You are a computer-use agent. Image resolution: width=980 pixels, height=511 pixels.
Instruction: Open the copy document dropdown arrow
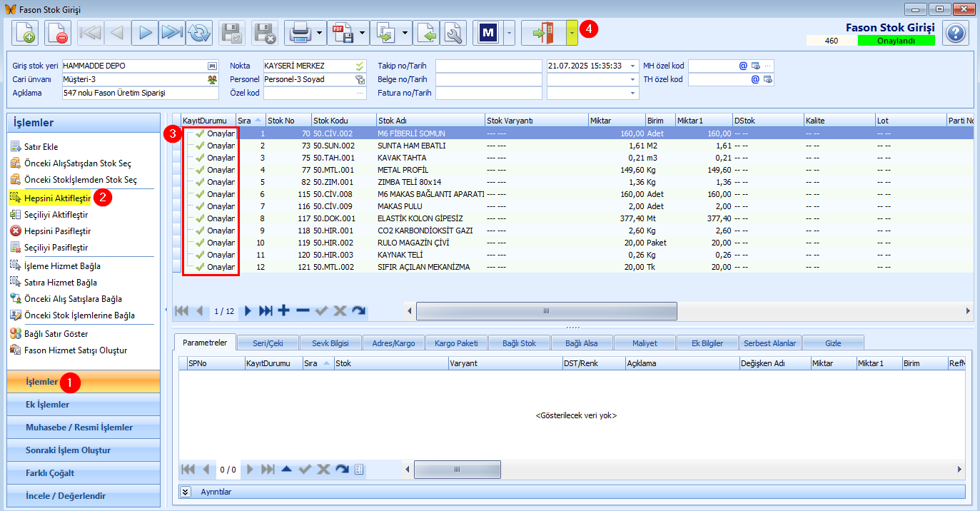[x=407, y=33]
